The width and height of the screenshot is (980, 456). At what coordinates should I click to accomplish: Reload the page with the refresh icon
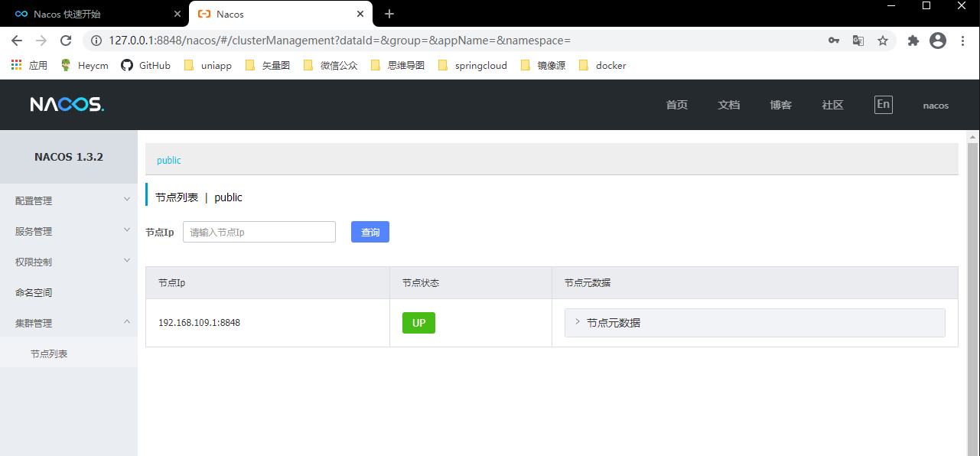pyautogui.click(x=66, y=41)
